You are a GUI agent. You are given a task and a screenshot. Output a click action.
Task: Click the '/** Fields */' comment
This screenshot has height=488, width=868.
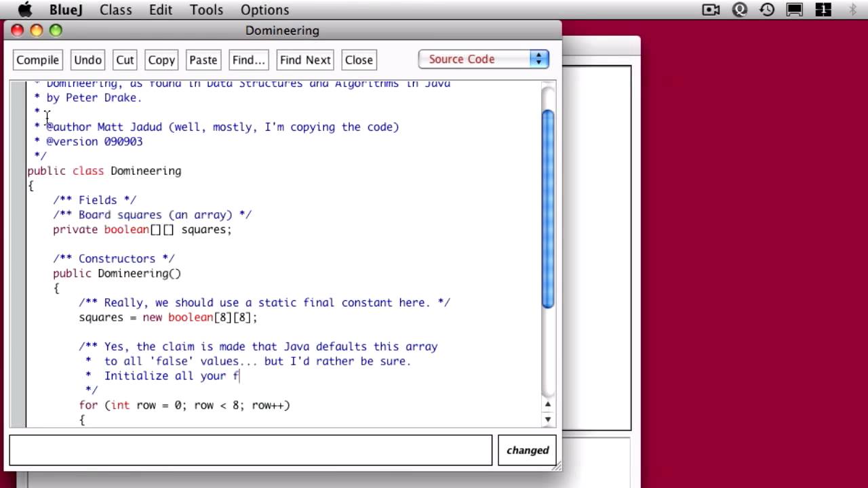[x=94, y=200]
